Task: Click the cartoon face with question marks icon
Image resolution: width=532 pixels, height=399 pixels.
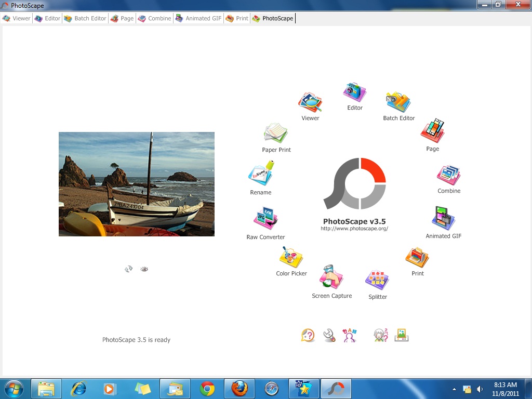Action: (x=381, y=335)
